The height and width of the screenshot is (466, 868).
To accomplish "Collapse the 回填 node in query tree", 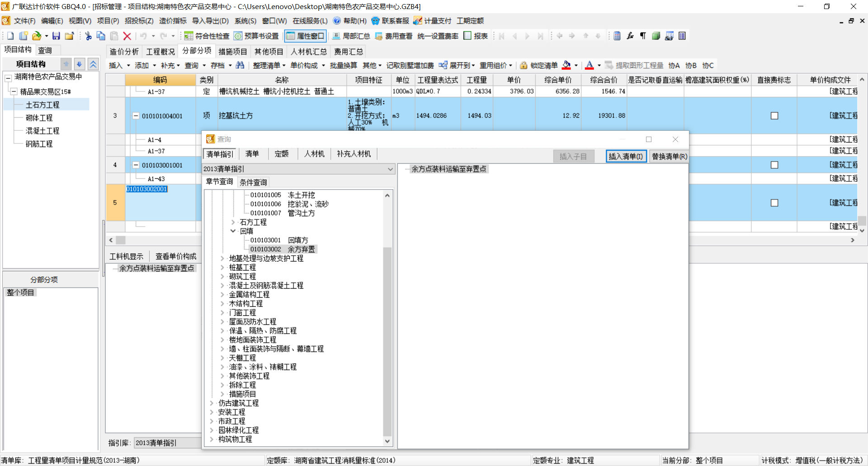I will click(233, 231).
